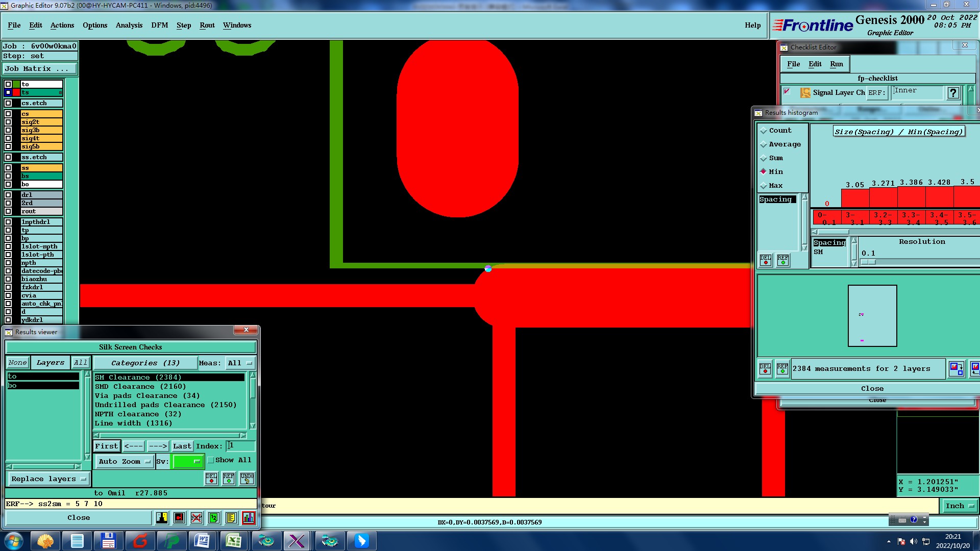Click REF icon under Spacing list in histogram
Image resolution: width=980 pixels, height=551 pixels.
coord(783,260)
